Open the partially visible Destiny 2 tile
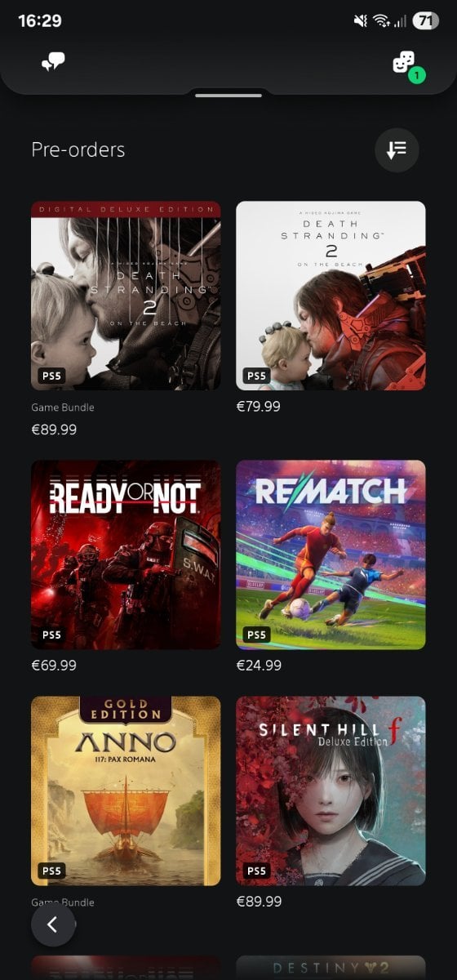This screenshot has width=457, height=980. tap(331, 968)
